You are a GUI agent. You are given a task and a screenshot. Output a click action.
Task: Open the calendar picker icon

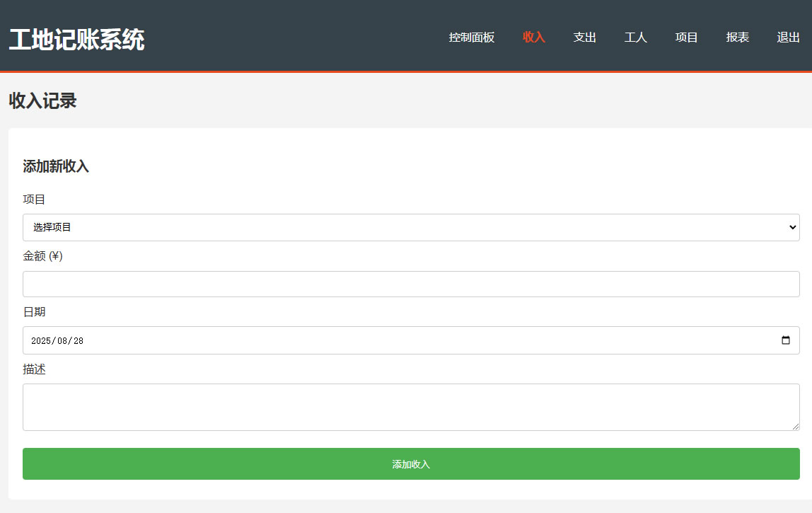pyautogui.click(x=786, y=340)
